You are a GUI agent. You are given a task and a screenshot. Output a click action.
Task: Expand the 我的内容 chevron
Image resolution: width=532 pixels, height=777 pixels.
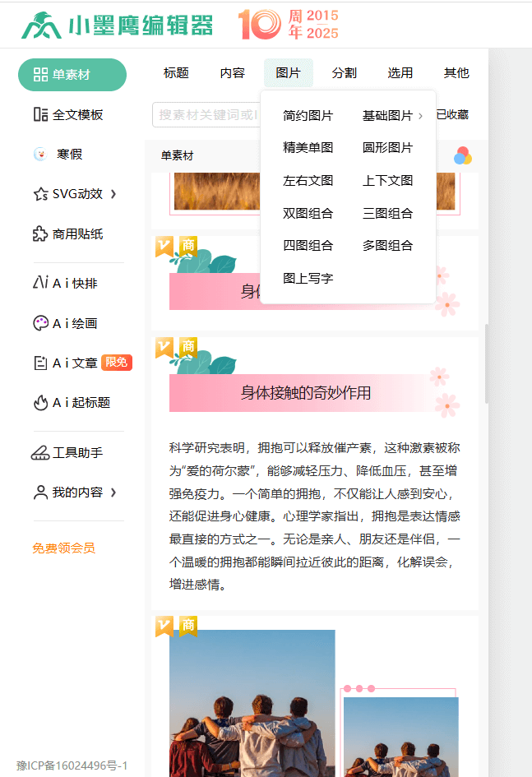click(x=113, y=493)
